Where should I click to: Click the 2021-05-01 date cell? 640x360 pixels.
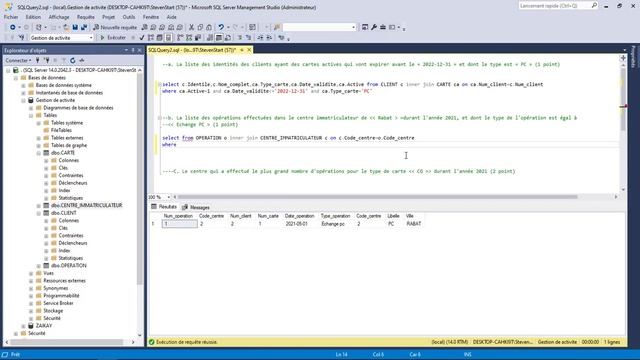[x=297, y=224]
